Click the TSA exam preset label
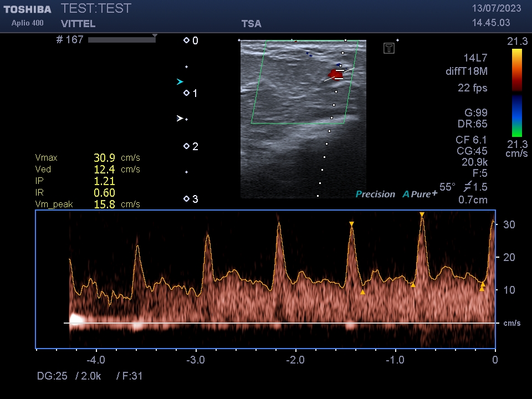Viewport: 532px width, 399px height. [x=251, y=24]
